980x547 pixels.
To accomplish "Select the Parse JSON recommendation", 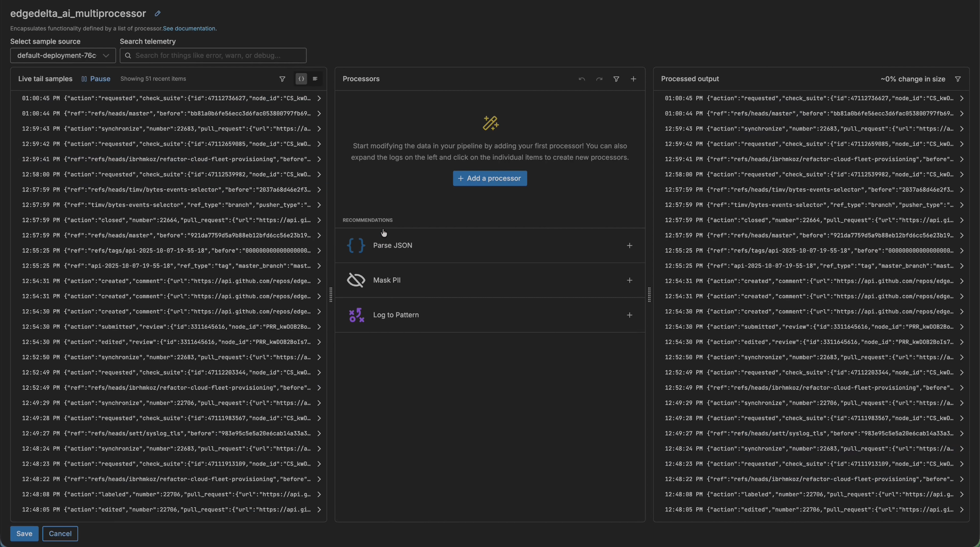I will 393,245.
